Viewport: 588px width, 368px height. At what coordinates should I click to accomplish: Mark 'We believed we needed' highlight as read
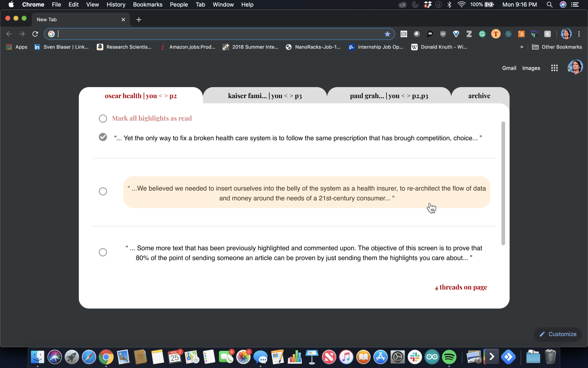103,191
